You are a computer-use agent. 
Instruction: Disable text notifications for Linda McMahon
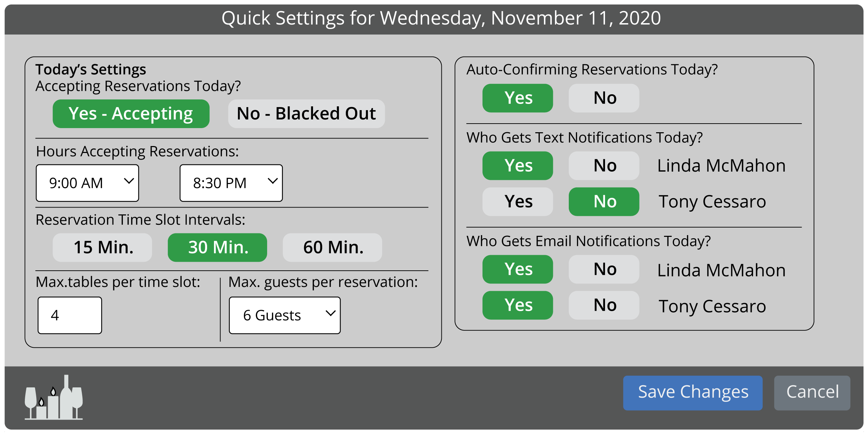click(604, 166)
